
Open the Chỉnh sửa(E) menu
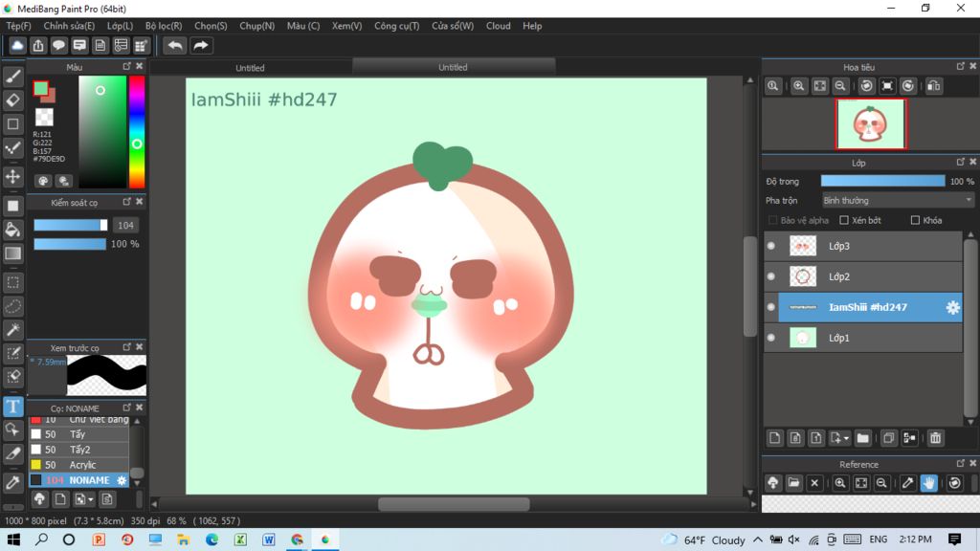pyautogui.click(x=69, y=26)
